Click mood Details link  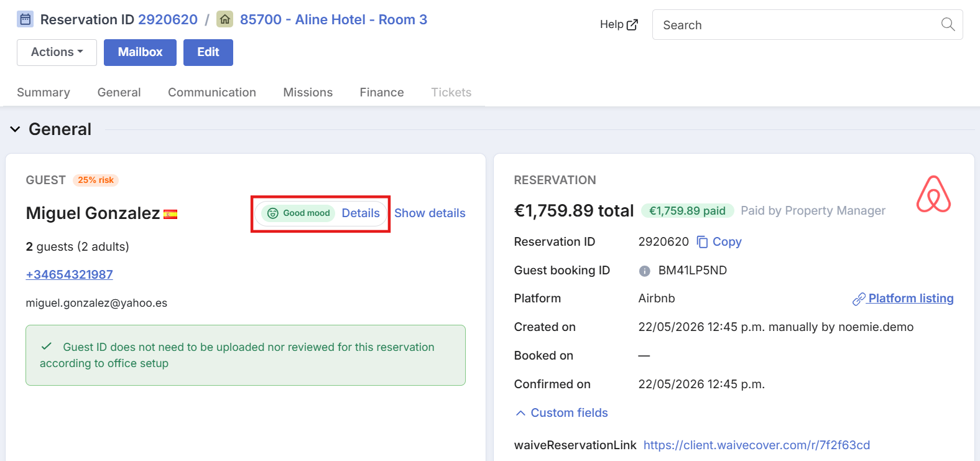tap(361, 213)
